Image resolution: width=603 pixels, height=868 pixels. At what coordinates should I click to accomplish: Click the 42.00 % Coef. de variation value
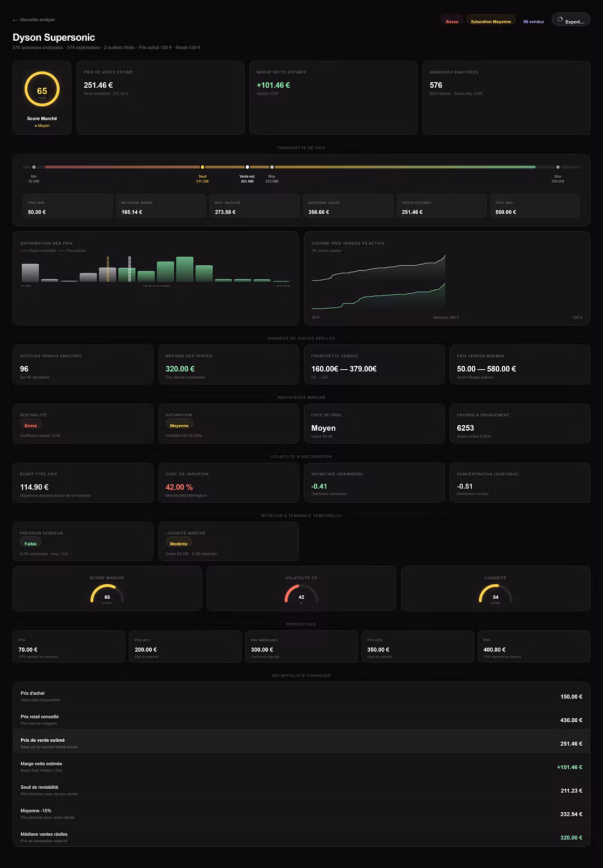point(179,488)
